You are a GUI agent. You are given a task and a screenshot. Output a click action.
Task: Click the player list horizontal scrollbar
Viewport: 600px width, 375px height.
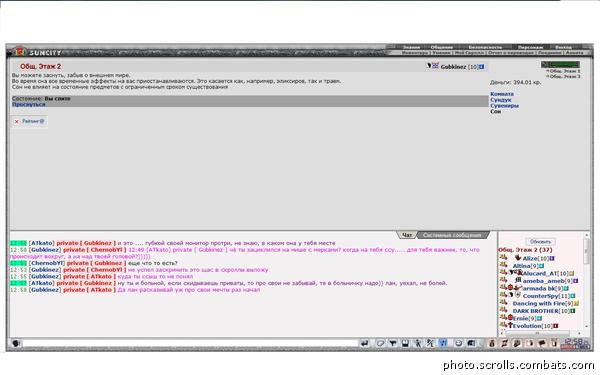point(541,333)
